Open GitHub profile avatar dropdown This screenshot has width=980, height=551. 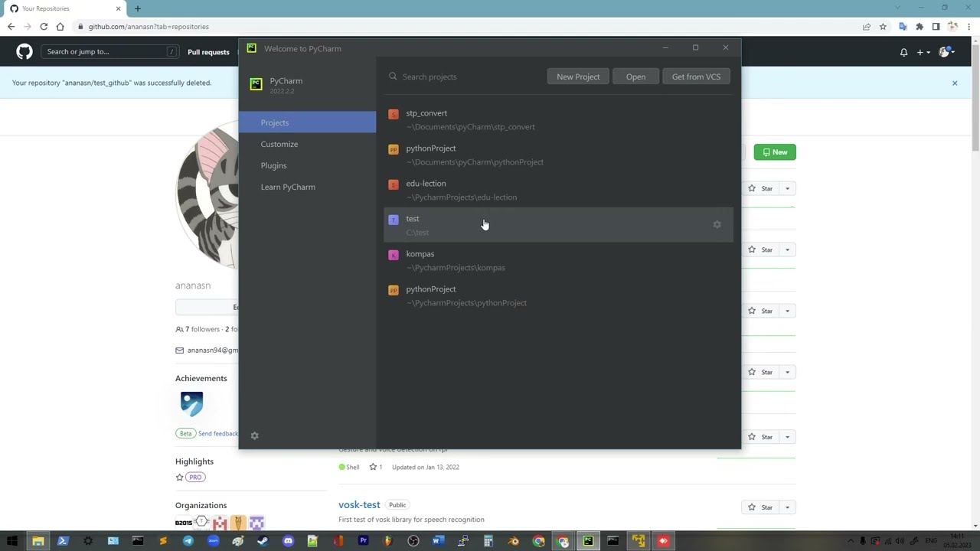click(x=946, y=52)
